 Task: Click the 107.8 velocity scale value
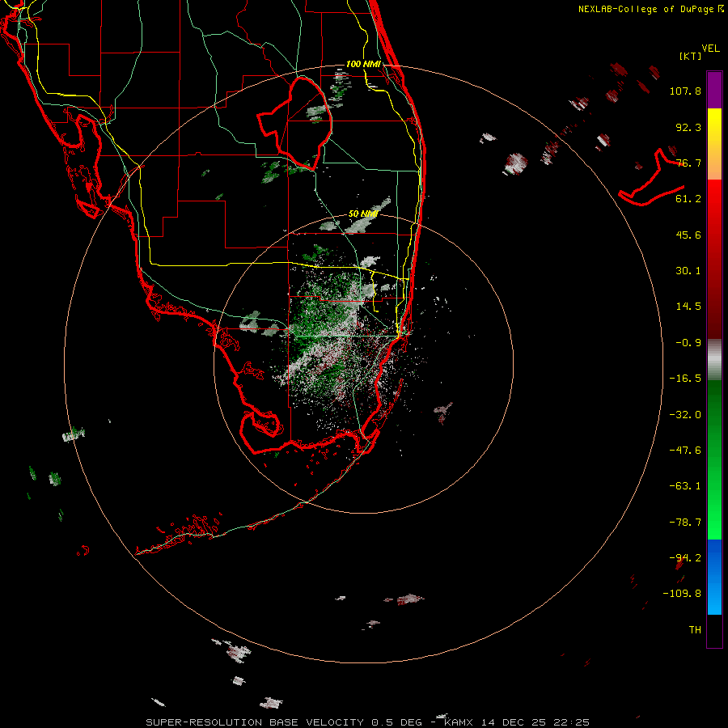(685, 91)
